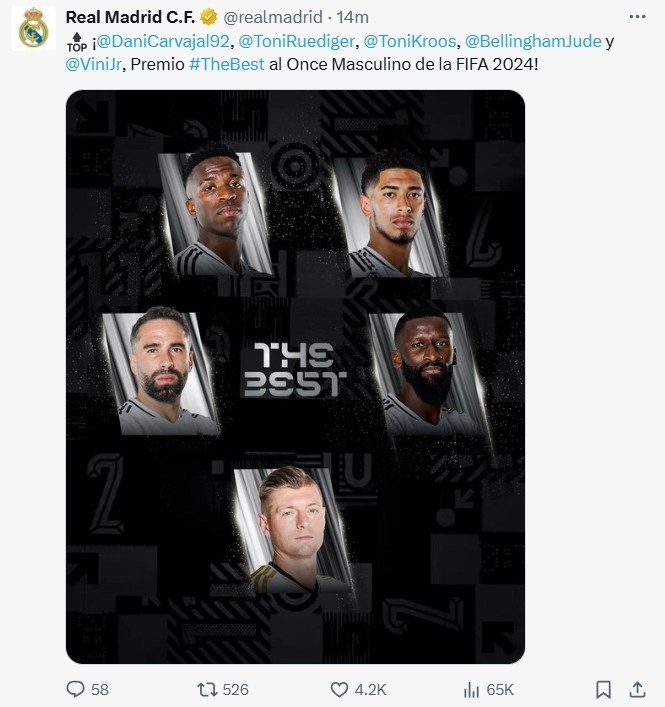Screen dimensions: 665x707
Task: Repost this tweet via retweet icon
Action: point(207,689)
